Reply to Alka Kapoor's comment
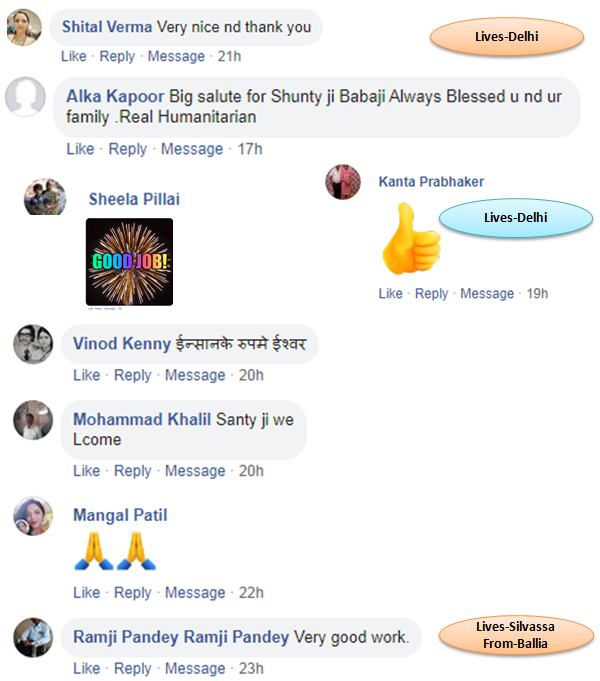 click(128, 149)
